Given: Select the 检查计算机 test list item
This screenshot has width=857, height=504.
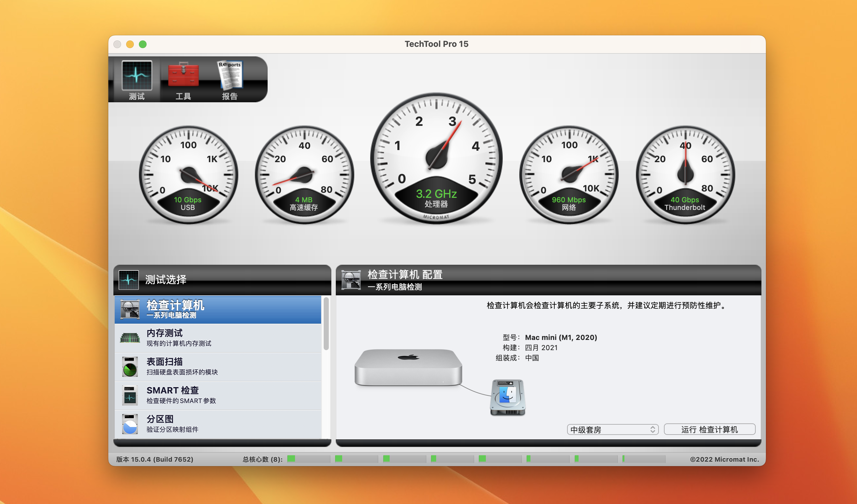Looking at the screenshot, I should pos(218,309).
